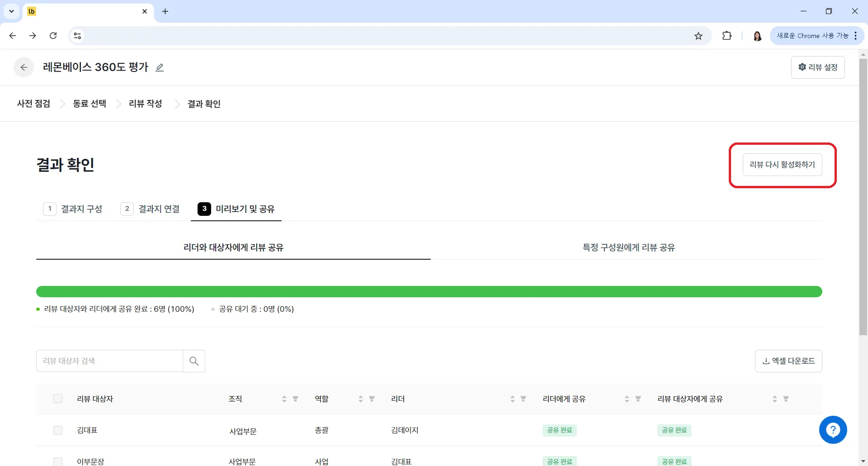The height and width of the screenshot is (466, 868).
Task: Click 공유 완료 badge in 김대표 target-share column
Action: [674, 430]
